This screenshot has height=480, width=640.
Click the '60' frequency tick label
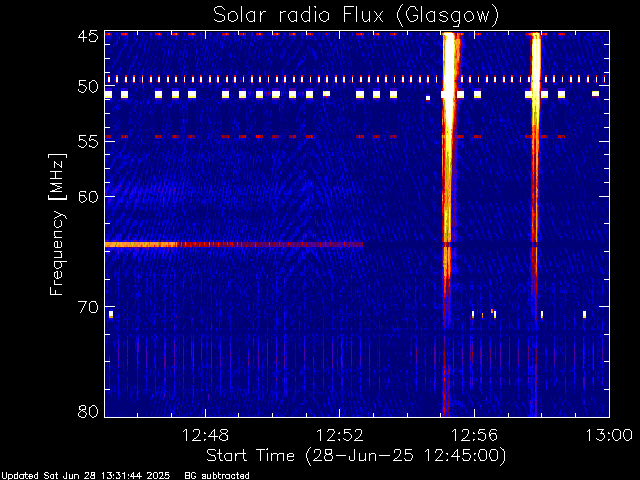point(88,197)
